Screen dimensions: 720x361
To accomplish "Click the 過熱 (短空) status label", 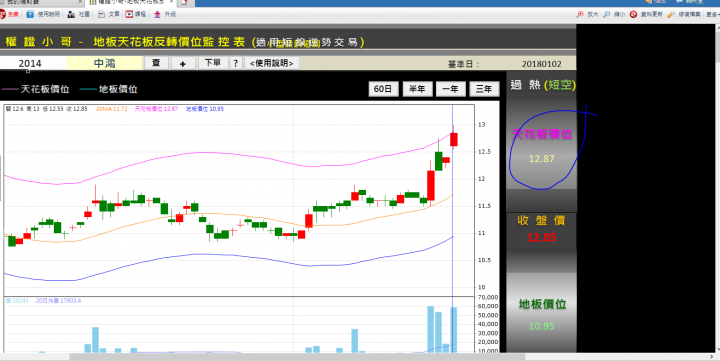I will click(543, 85).
